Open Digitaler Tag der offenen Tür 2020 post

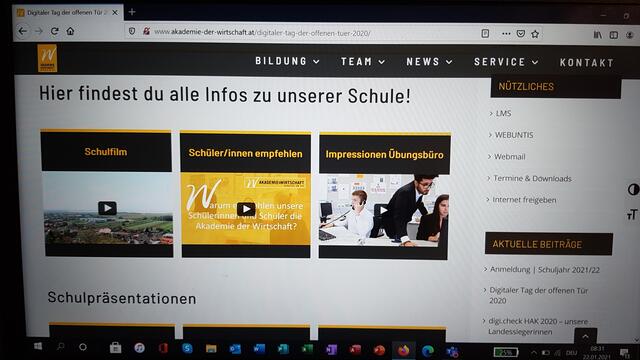538,296
